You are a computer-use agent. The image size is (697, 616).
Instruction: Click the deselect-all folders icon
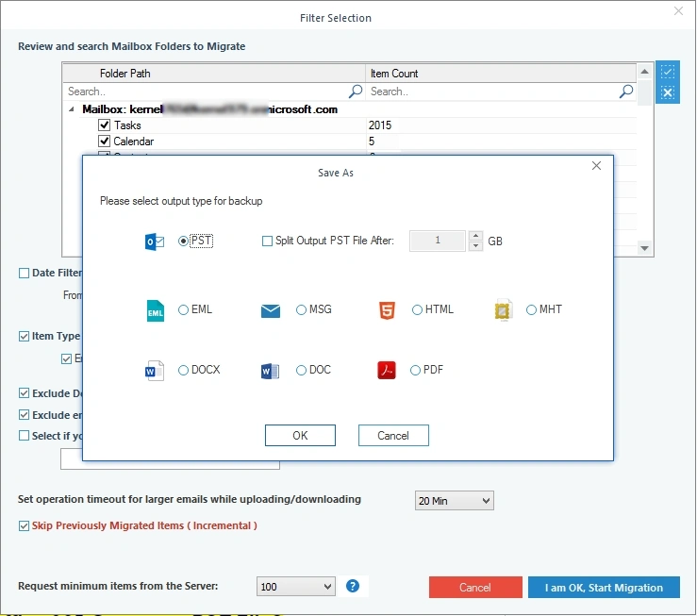[x=667, y=92]
